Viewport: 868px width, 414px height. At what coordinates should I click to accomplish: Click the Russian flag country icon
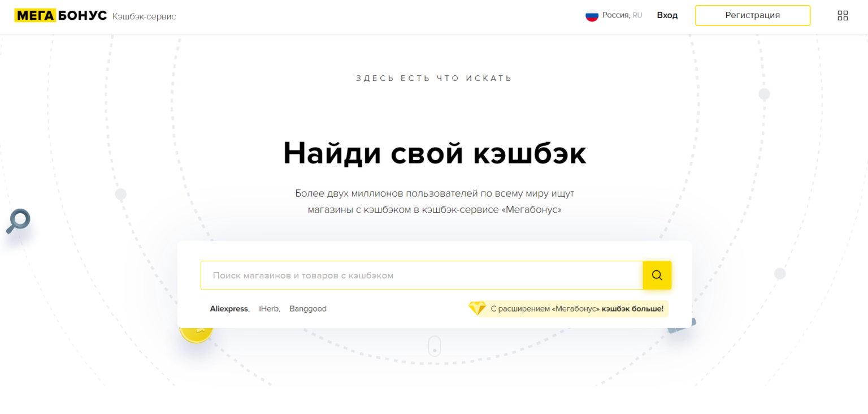click(x=592, y=15)
